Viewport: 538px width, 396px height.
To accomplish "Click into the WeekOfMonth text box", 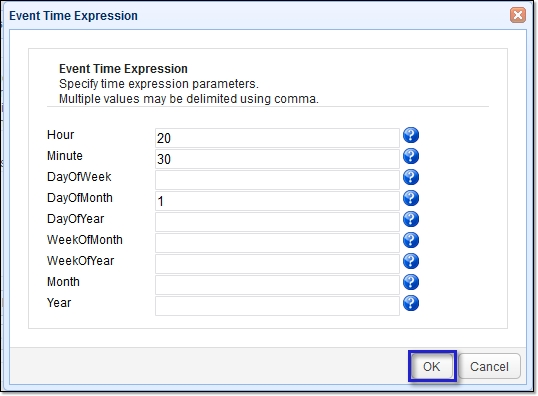I will pyautogui.click(x=277, y=243).
